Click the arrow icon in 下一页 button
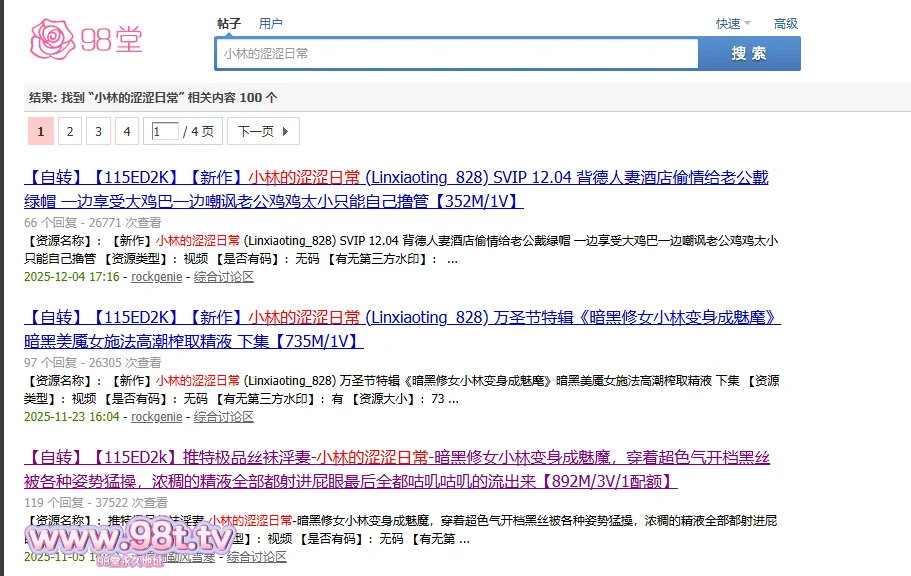The height and width of the screenshot is (576, 911). coord(285,131)
